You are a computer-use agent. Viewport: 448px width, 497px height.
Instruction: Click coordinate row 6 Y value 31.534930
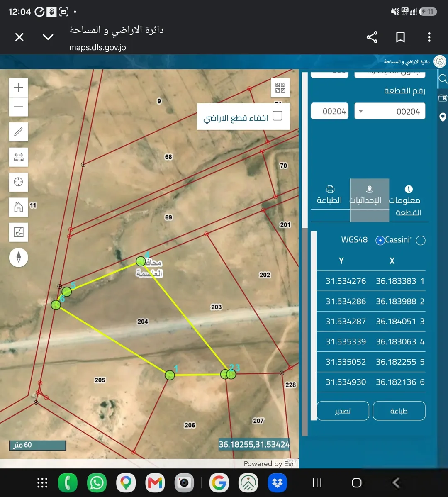coord(346,382)
